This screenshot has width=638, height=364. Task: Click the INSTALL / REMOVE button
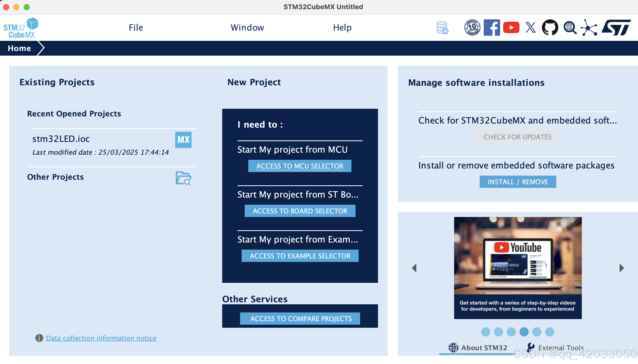point(518,182)
